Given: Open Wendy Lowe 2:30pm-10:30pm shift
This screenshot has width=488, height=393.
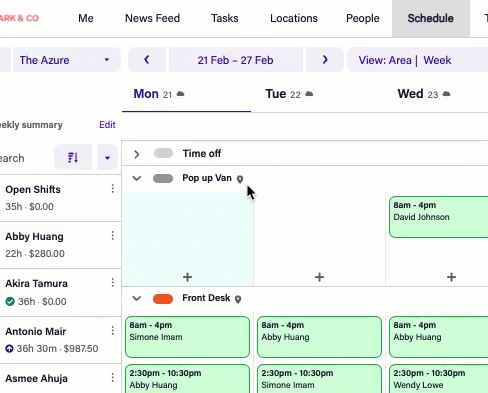Looking at the screenshot, I should 439,379.
